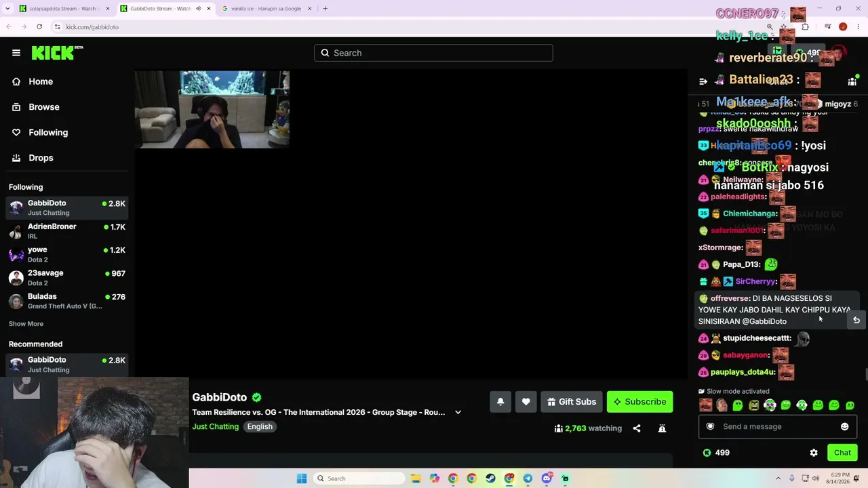Click the chat identity shield badge icon
This screenshot has width=868, height=488.
pos(710,426)
